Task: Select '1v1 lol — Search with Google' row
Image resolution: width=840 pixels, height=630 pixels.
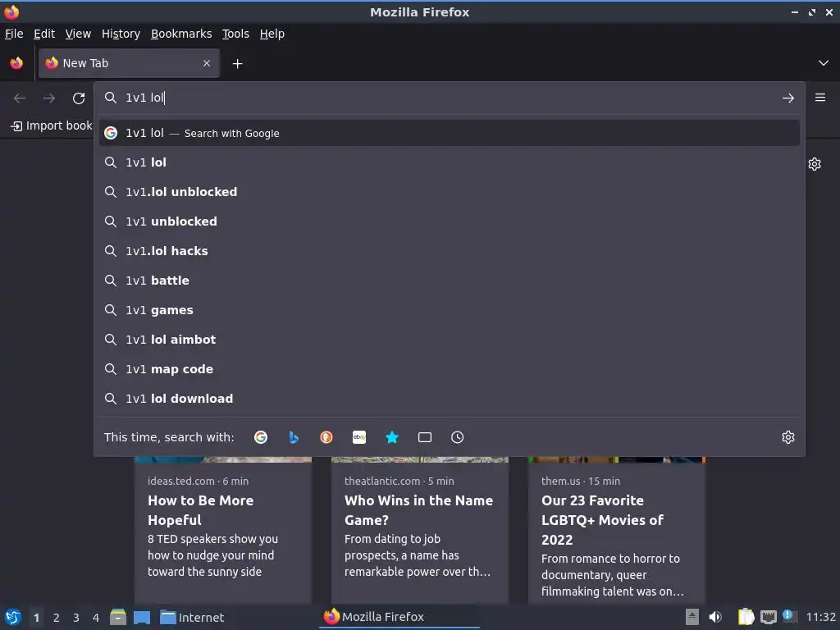Action: (x=450, y=133)
